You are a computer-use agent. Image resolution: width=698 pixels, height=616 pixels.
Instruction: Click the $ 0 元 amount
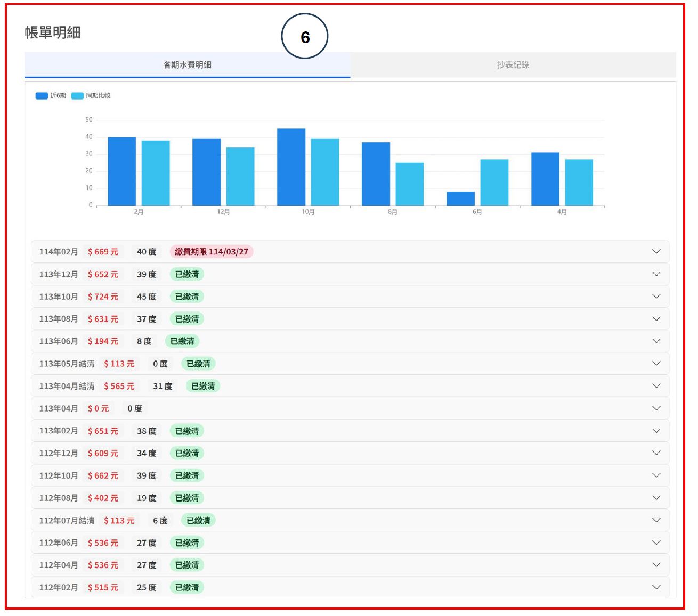click(x=98, y=408)
